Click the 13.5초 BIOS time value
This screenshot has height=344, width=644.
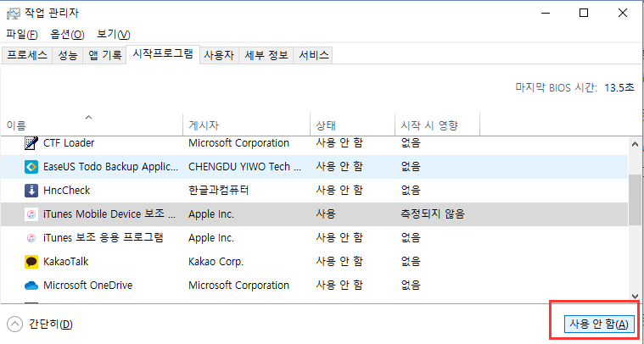[x=619, y=88]
